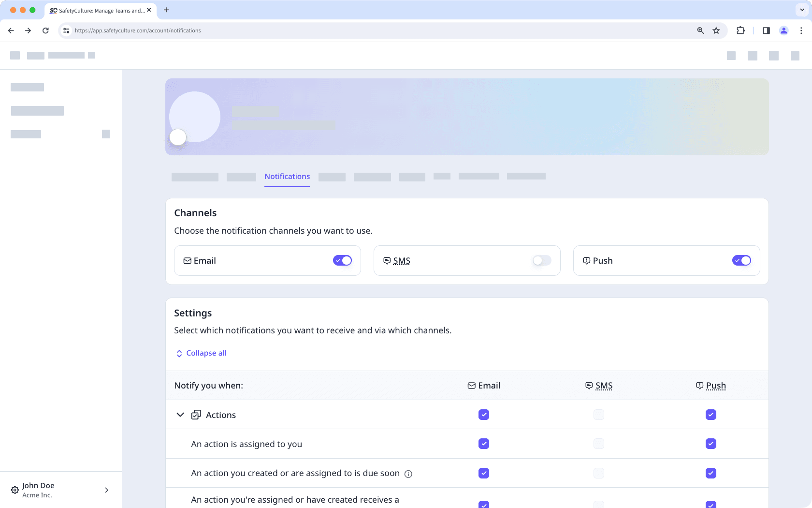812x508 pixels.
Task: Click the bookmark star in the address bar
Action: coord(716,30)
